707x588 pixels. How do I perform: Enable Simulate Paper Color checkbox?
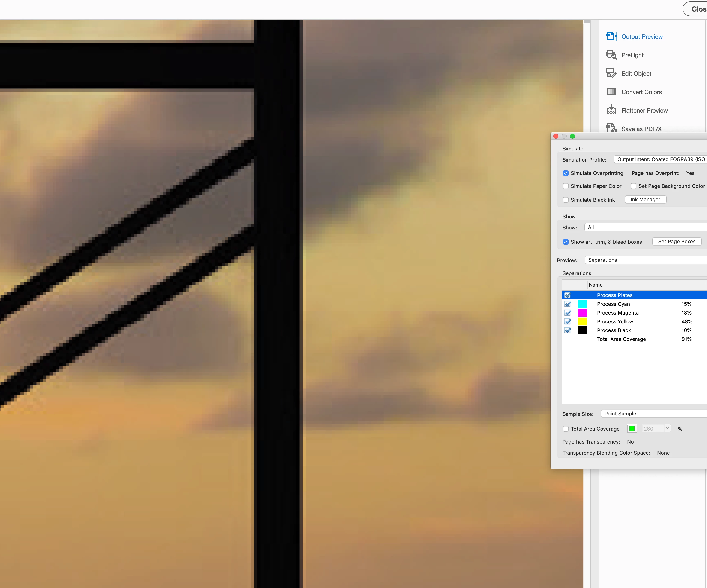coord(566,186)
